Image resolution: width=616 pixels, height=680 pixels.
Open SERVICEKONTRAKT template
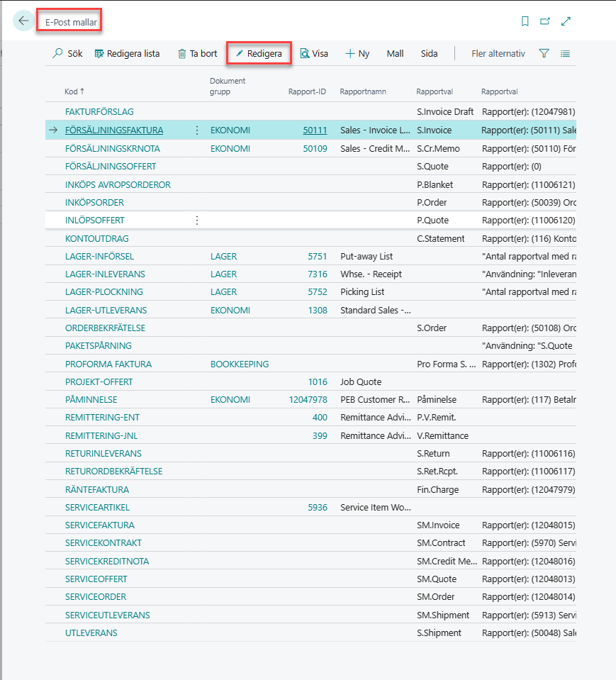pos(103,543)
